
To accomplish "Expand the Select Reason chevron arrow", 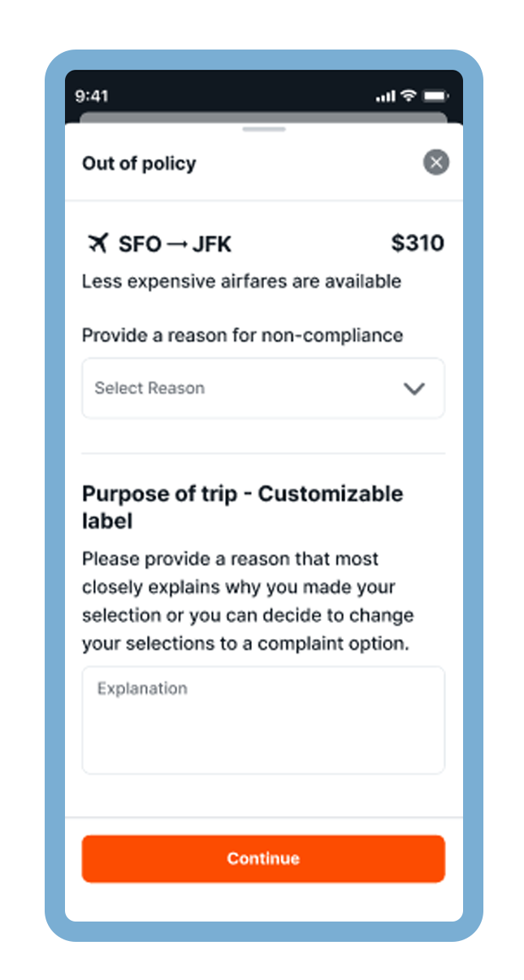I will pos(414,389).
